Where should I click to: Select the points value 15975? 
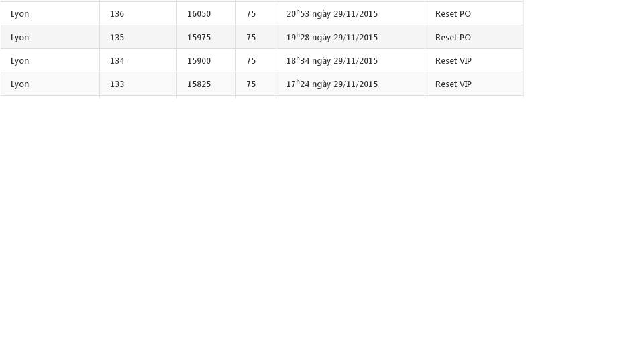click(x=199, y=38)
